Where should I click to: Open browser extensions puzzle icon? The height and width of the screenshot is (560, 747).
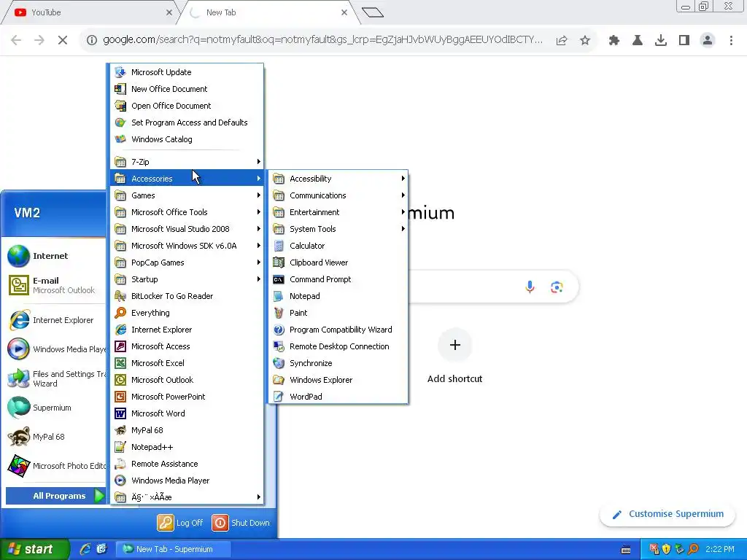(x=614, y=41)
